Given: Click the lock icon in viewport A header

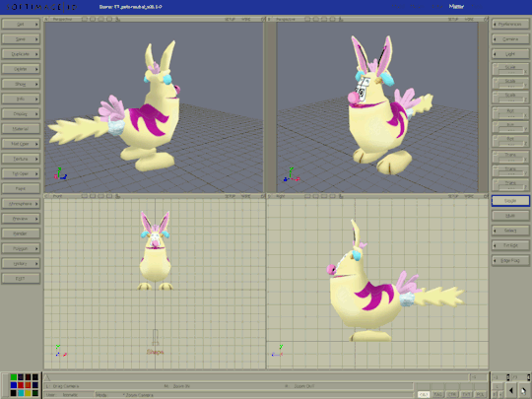Looking at the screenshot, I should point(118,20).
